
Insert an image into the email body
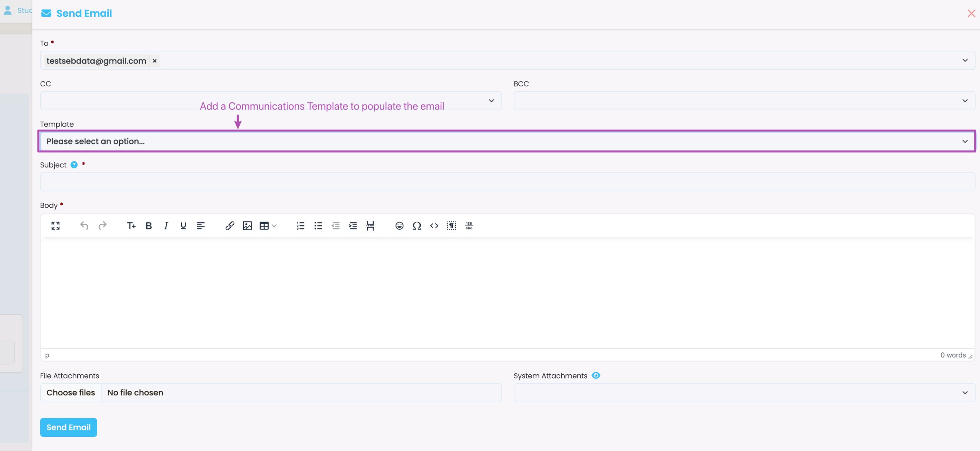coord(247,226)
